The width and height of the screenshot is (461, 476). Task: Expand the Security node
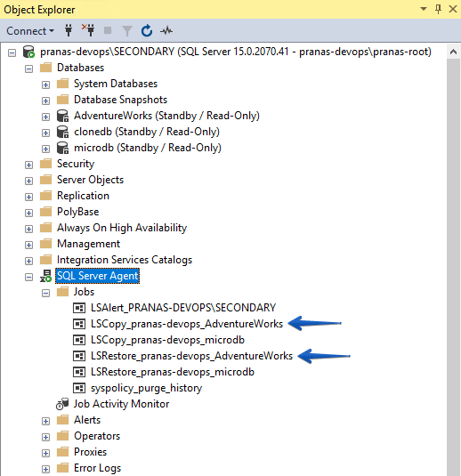[28, 165]
